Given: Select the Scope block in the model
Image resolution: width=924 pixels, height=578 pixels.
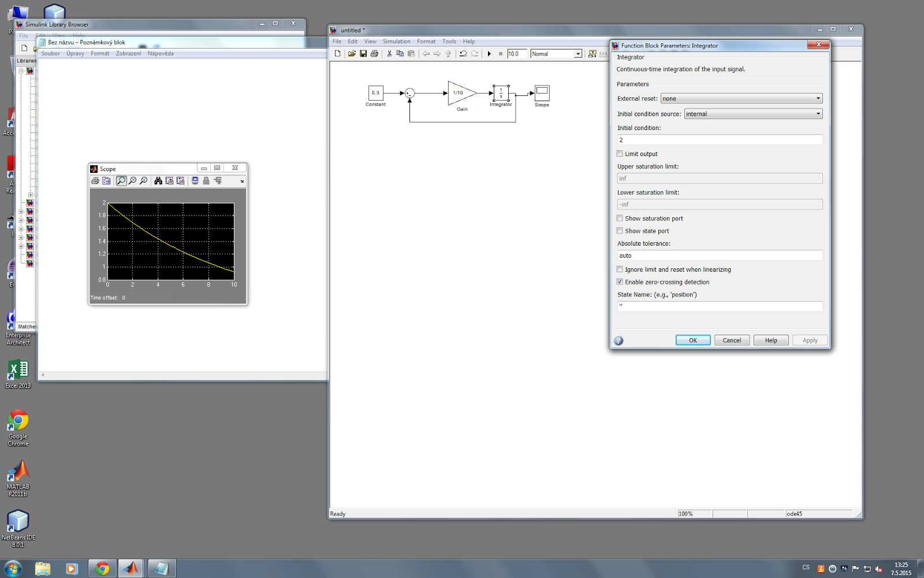Looking at the screenshot, I should 542,92.
